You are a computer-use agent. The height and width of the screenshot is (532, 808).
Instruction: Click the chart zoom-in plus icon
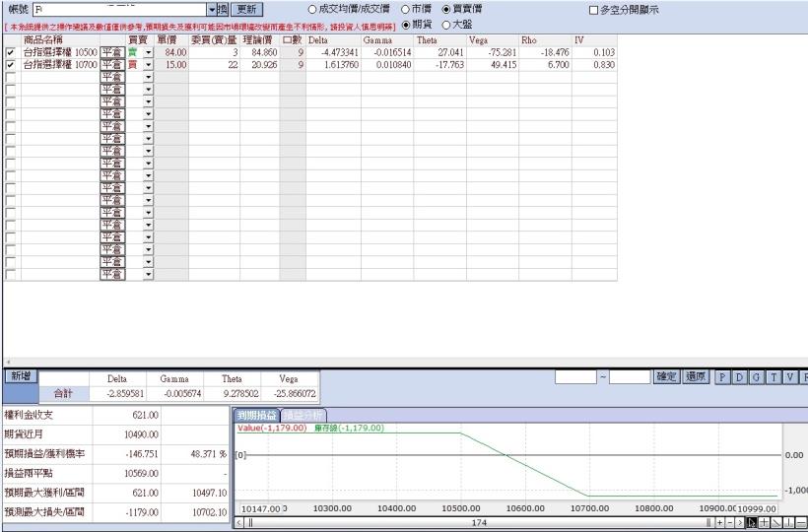pyautogui.click(x=720, y=522)
